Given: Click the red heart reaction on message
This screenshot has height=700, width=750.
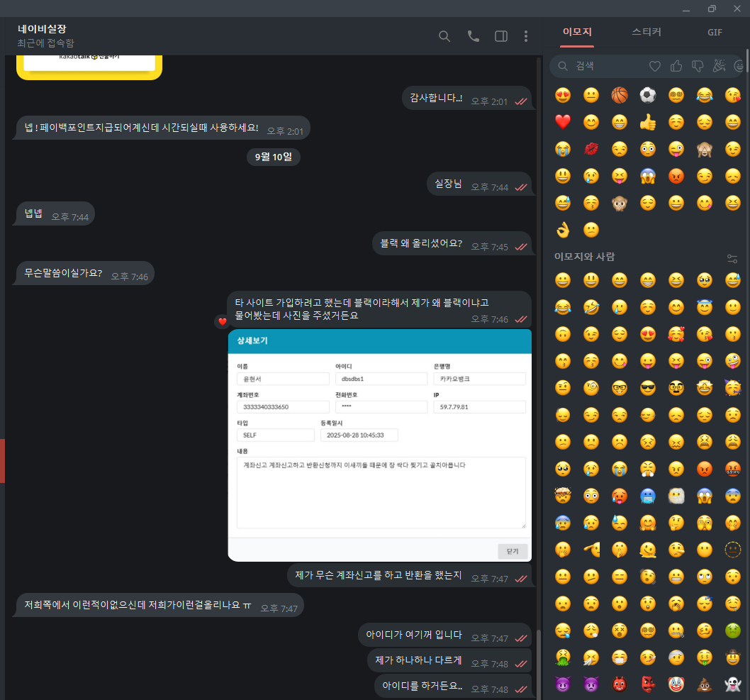Looking at the screenshot, I should pos(222,321).
